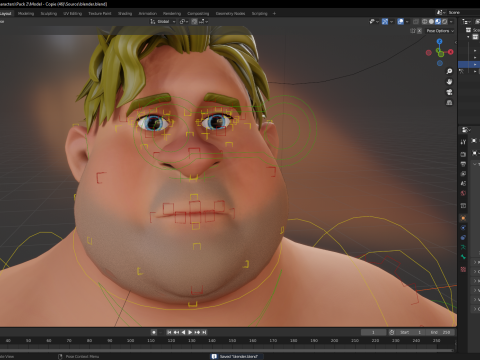Open the viewport shading options dropdown
480x360 pixels.
coord(451,21)
